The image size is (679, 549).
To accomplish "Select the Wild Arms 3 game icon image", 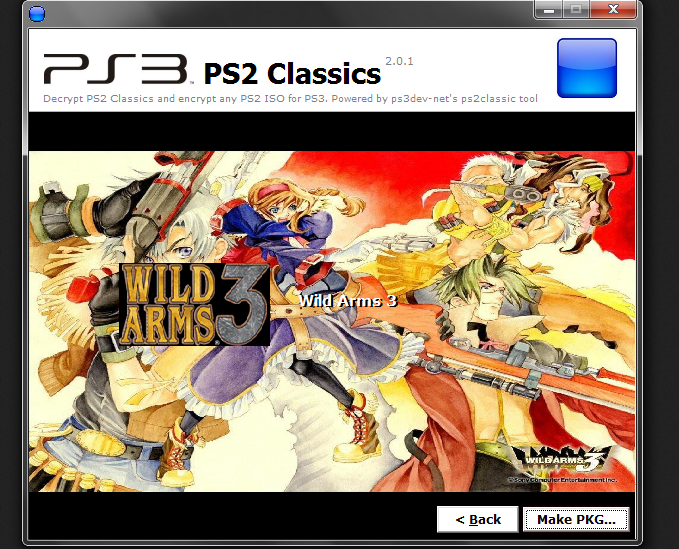I will click(194, 304).
